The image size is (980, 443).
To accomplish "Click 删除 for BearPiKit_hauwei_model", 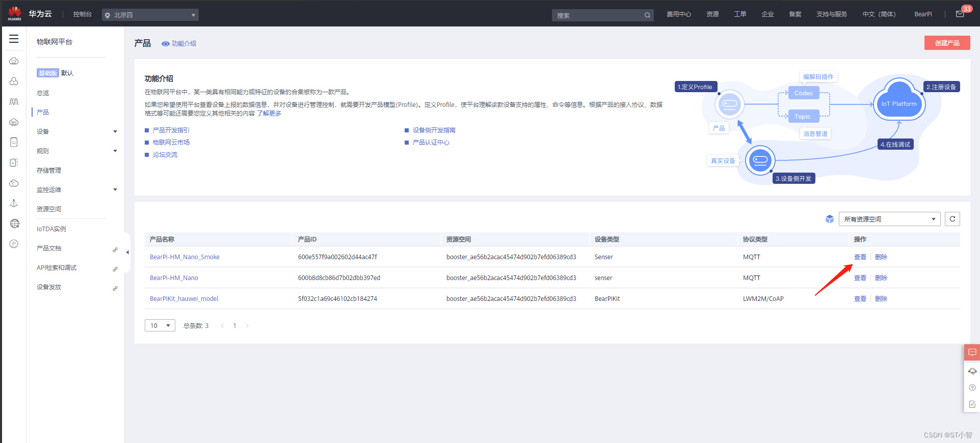I will [881, 299].
